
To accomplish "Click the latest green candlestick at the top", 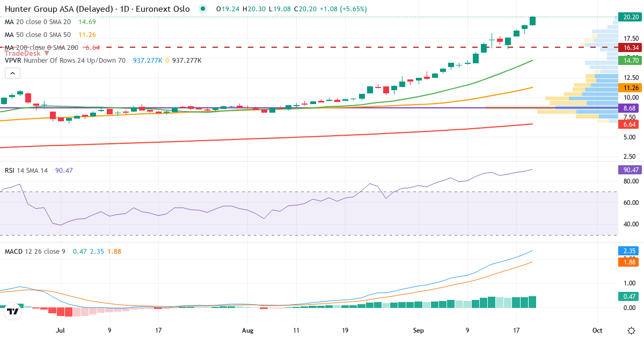I will (532, 20).
